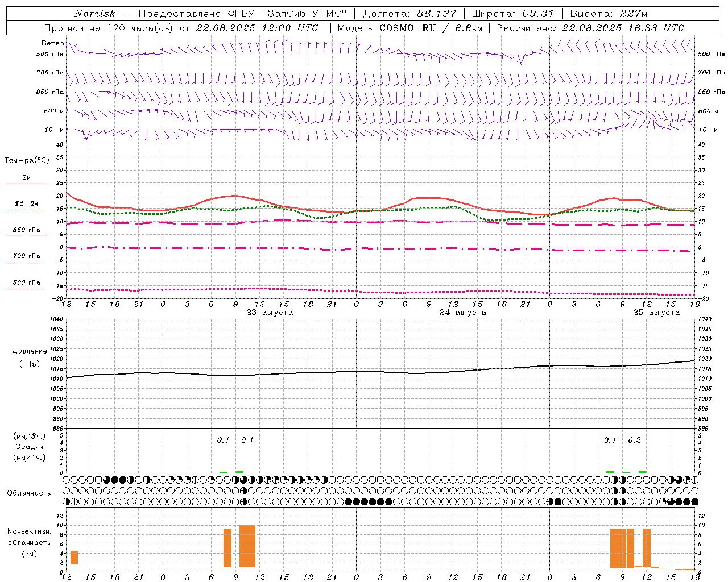Click the (км) unit under convective cloudiness
The image size is (728, 582).
pos(30,554)
